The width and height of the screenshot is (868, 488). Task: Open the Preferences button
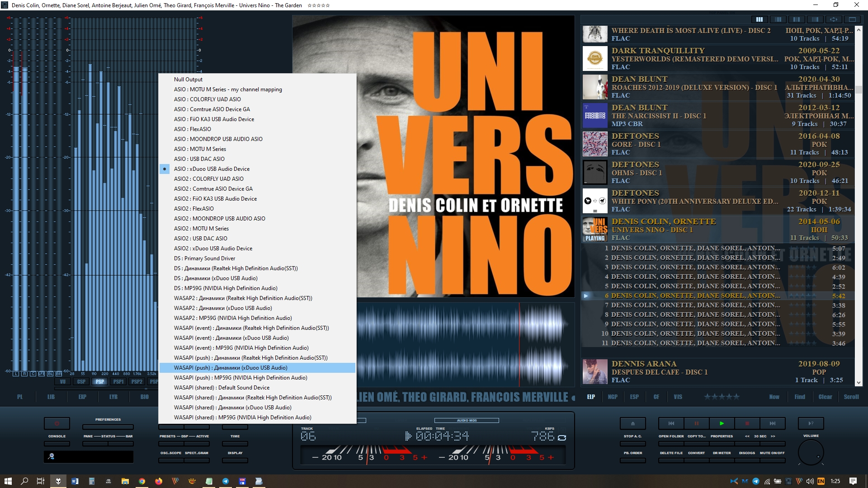(108, 427)
